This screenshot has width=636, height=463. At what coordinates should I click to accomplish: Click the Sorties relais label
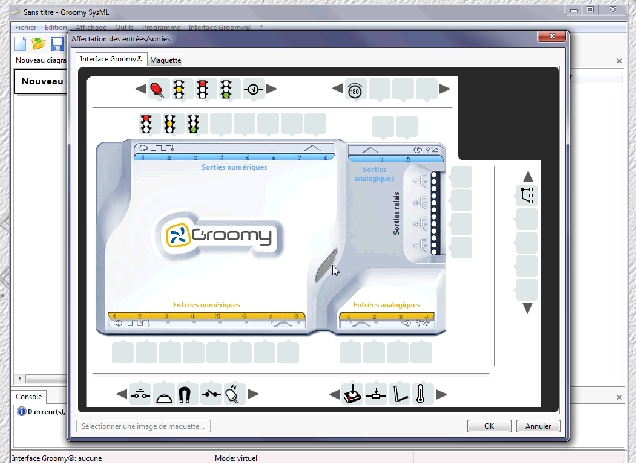396,213
